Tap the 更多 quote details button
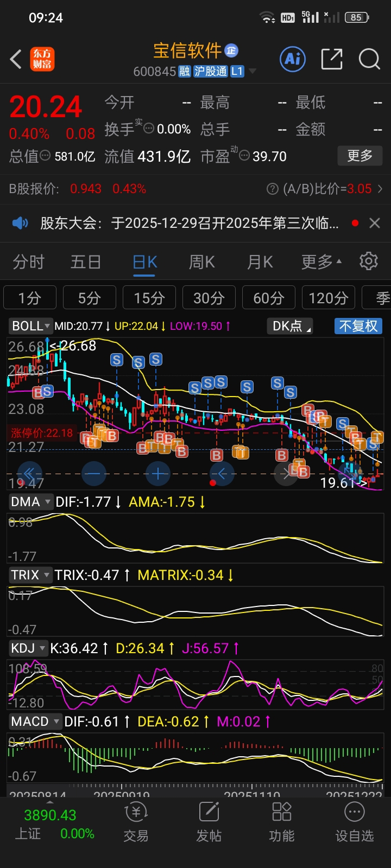Screen dimensions: 391x868 (360, 156)
